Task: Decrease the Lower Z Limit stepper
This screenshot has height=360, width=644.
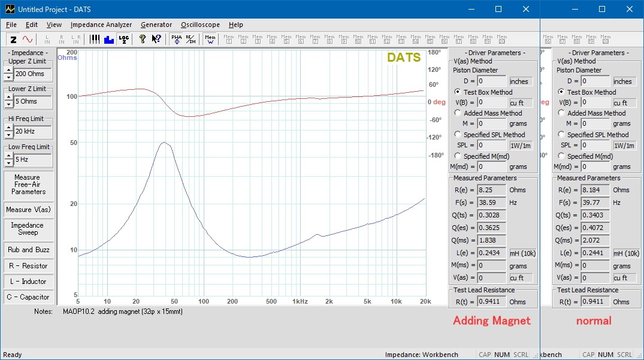Action: (x=8, y=105)
